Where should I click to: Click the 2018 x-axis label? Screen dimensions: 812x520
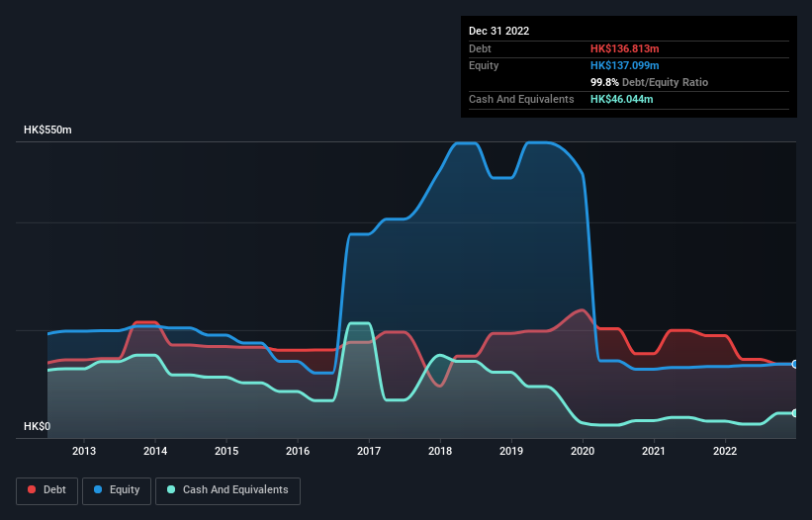click(440, 451)
